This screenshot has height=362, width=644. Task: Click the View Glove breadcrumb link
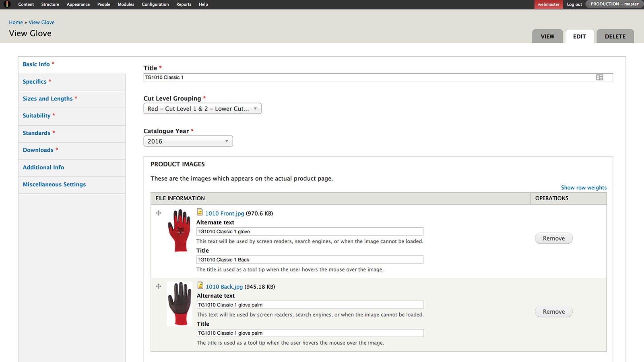[x=41, y=23]
